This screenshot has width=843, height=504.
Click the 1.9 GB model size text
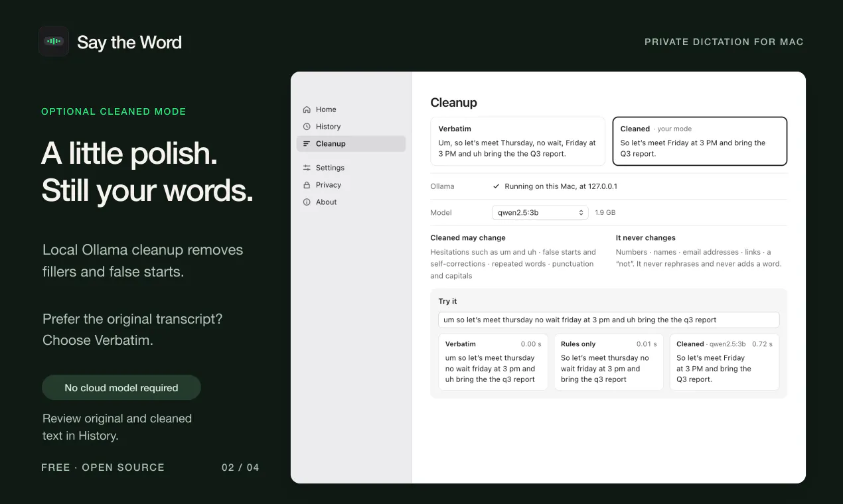pyautogui.click(x=605, y=213)
